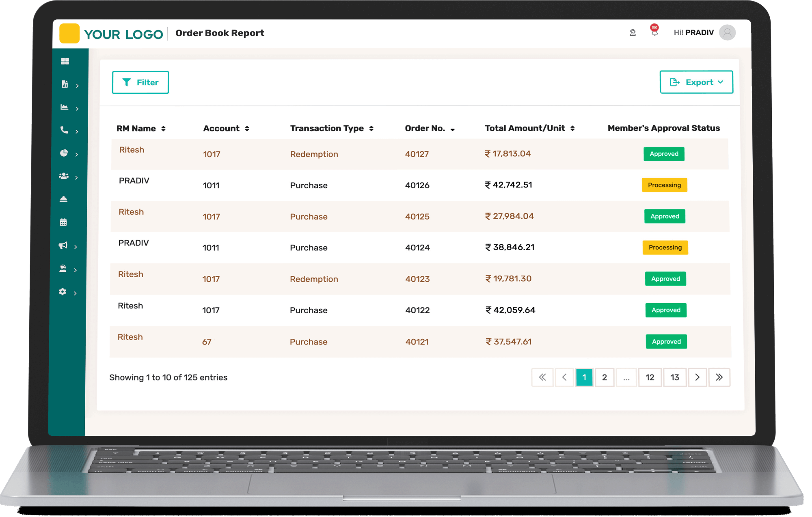The width and height of the screenshot is (812, 517).
Task: Go to page 2 of entries
Action: pyautogui.click(x=604, y=377)
